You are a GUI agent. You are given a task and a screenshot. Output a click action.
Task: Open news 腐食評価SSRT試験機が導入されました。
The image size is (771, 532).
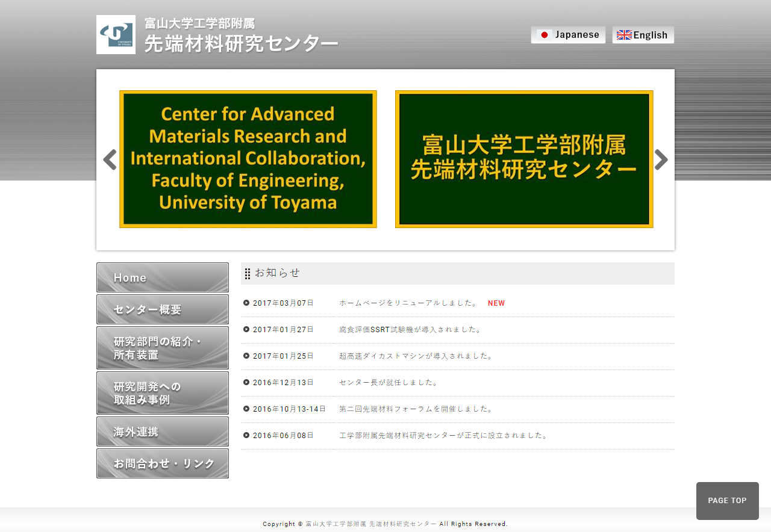pos(411,330)
